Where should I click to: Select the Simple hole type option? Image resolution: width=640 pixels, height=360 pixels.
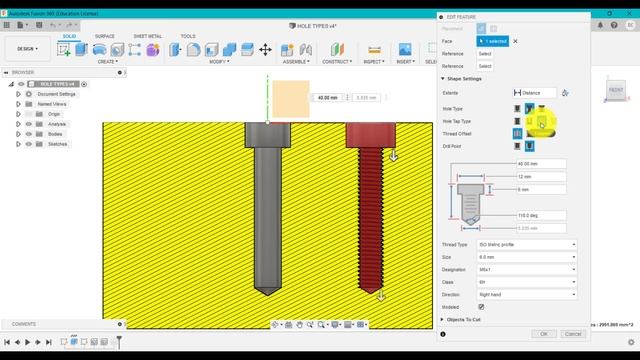tap(517, 109)
